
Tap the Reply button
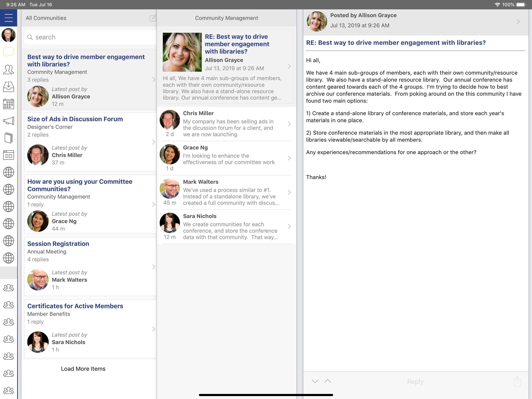click(x=415, y=381)
